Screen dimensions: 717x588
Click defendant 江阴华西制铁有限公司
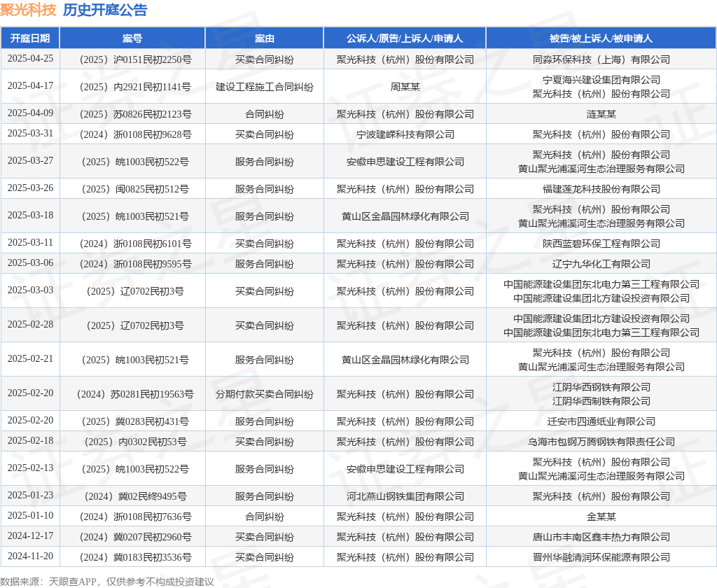coord(601,401)
